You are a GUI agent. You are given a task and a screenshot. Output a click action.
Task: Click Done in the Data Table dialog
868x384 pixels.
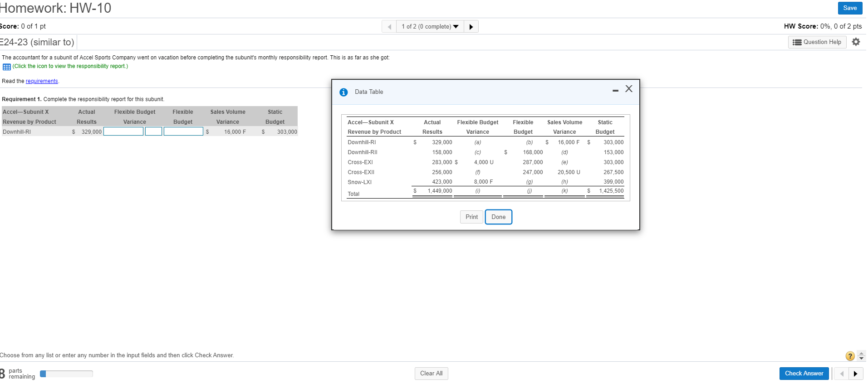(498, 217)
